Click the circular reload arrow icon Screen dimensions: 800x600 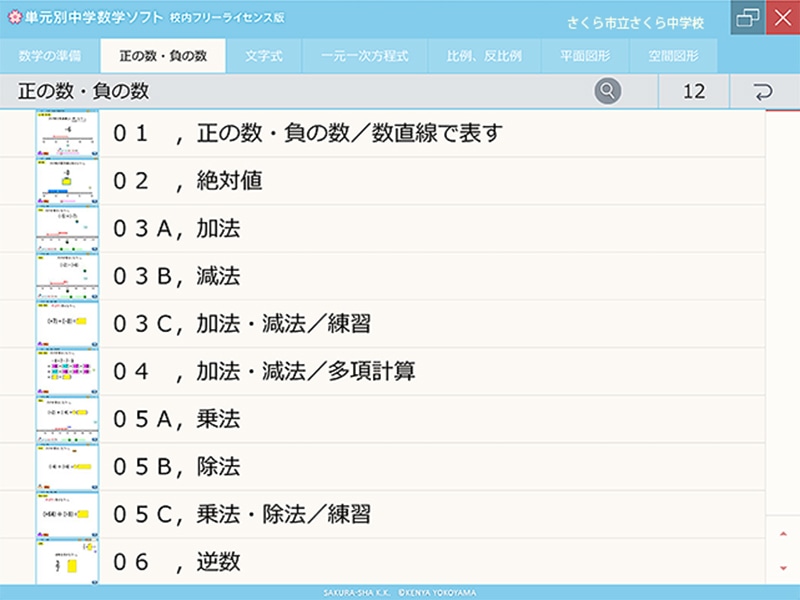point(760,90)
